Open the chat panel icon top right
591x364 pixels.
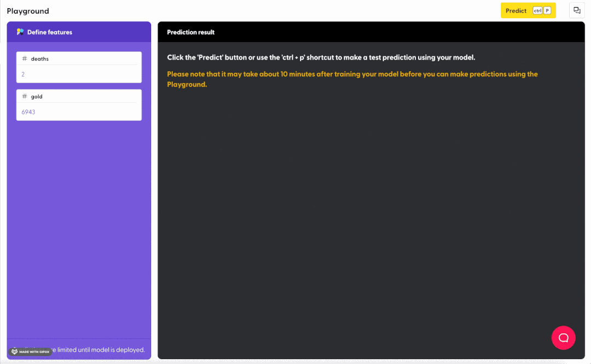(x=577, y=10)
